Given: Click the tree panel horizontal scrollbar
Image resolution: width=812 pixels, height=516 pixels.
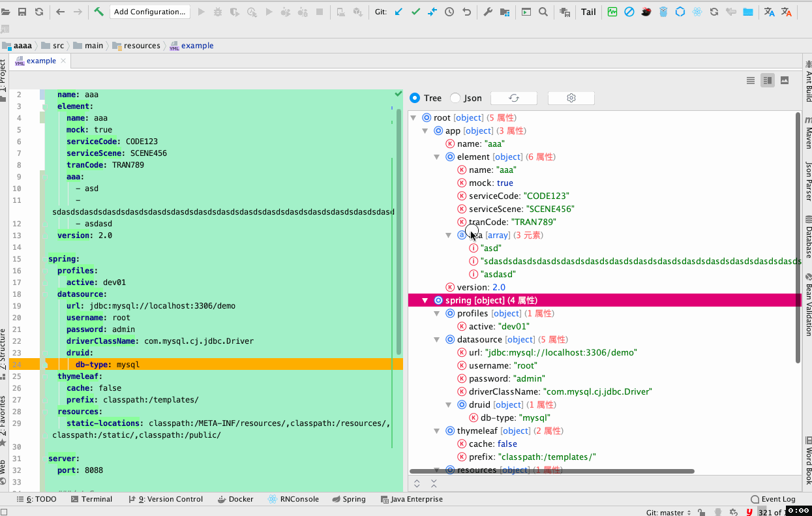Looking at the screenshot, I should tap(552, 471).
